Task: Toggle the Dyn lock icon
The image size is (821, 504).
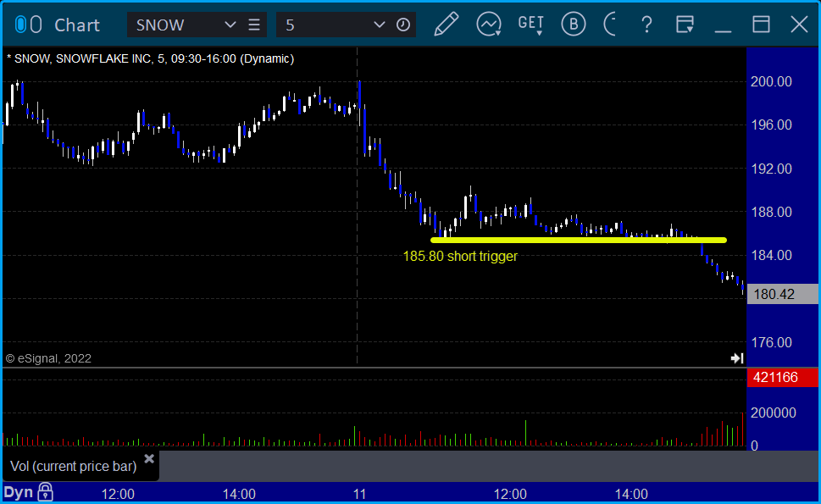Action: point(46,492)
